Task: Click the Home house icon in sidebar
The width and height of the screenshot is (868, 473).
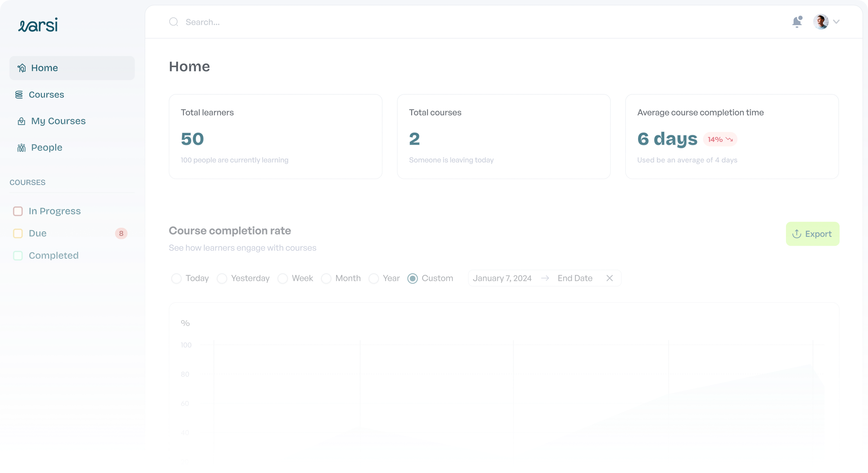Action: pyautogui.click(x=22, y=68)
